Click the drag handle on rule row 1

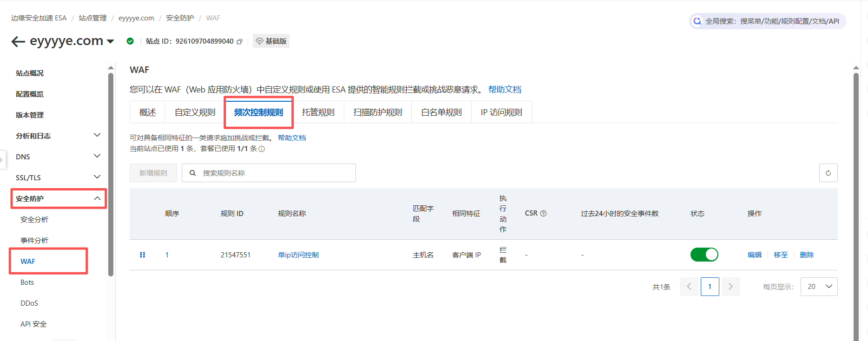(143, 255)
